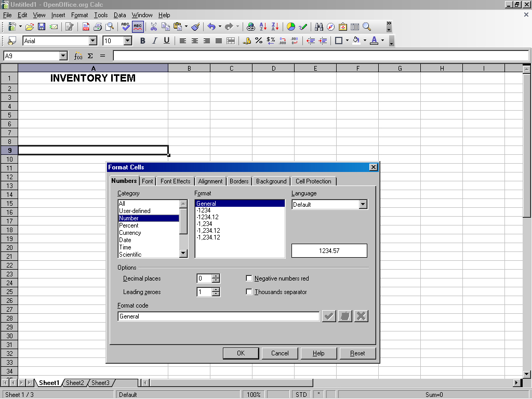This screenshot has height=399, width=532.
Task: Expand the font name dropdown
Action: (x=93, y=41)
